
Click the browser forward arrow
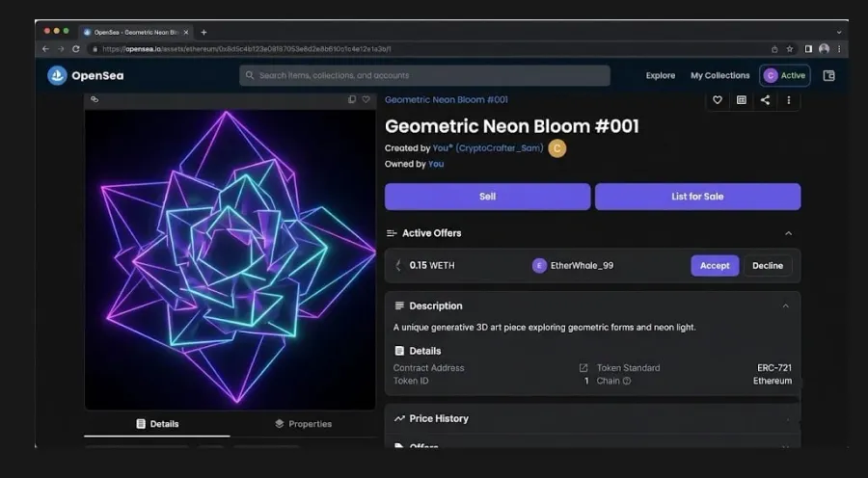(61, 49)
